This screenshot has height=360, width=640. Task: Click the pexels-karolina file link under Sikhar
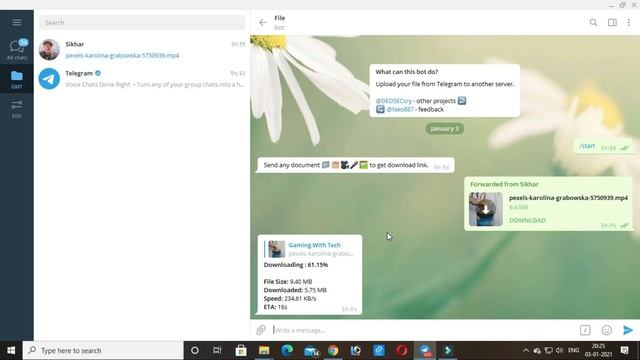122,56
